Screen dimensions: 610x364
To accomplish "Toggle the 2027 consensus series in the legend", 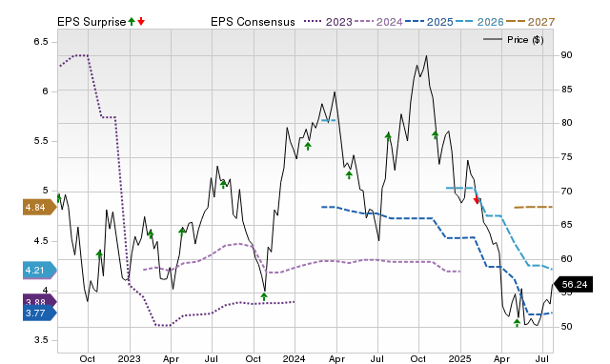I will click(530, 22).
